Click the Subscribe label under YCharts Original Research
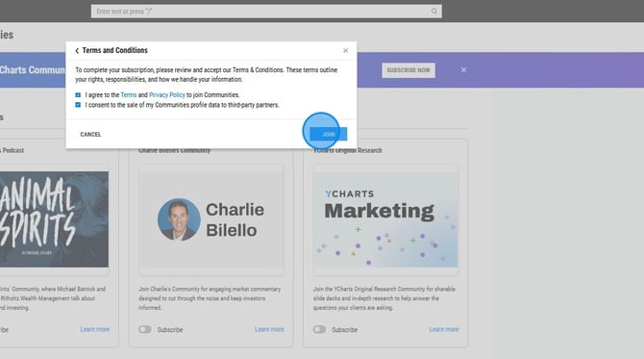 [345, 330]
